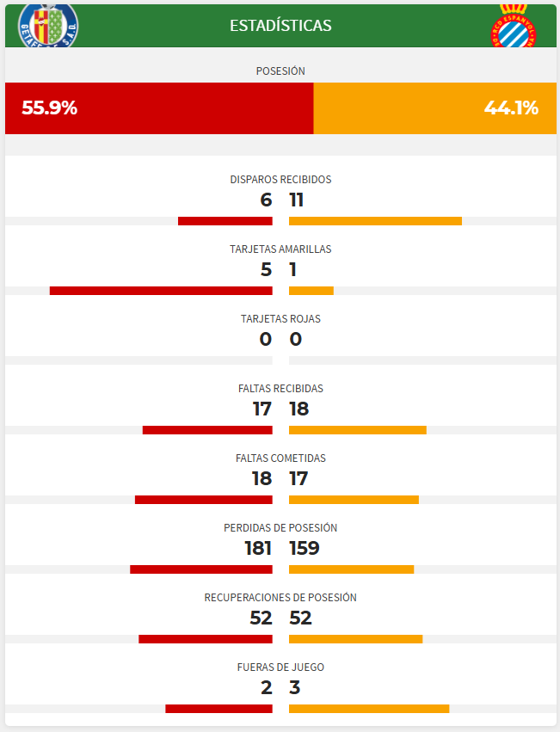560x732 pixels.
Task: Click the red Disparos Recibidos bar
Action: click(x=225, y=221)
